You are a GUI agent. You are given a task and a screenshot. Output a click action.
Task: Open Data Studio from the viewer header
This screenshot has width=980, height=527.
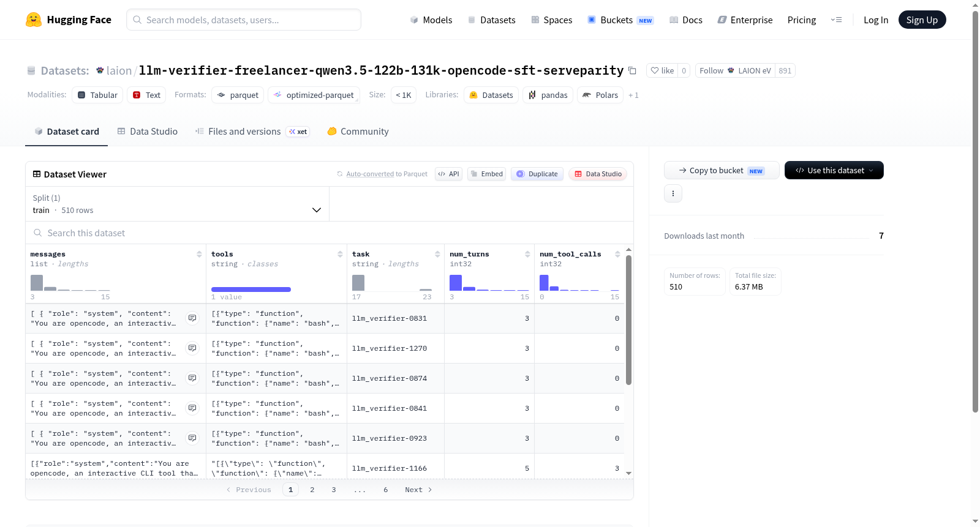[x=597, y=174]
